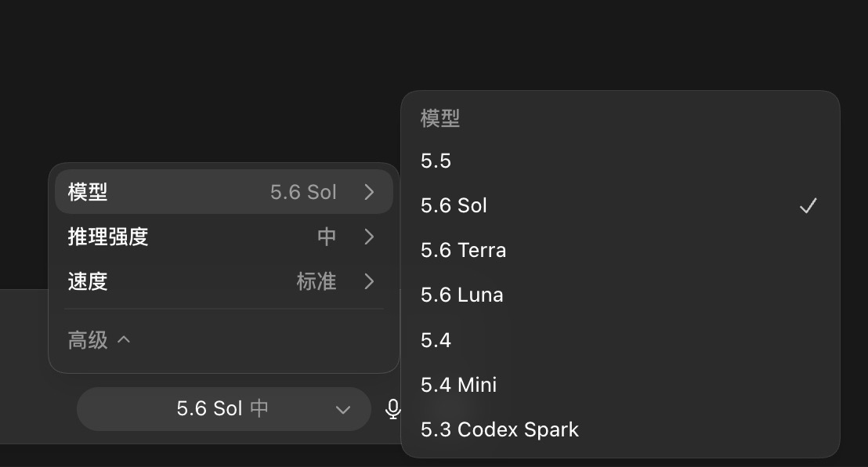This screenshot has width=868, height=467.
Task: Click the microphone voice input icon
Action: 392,409
